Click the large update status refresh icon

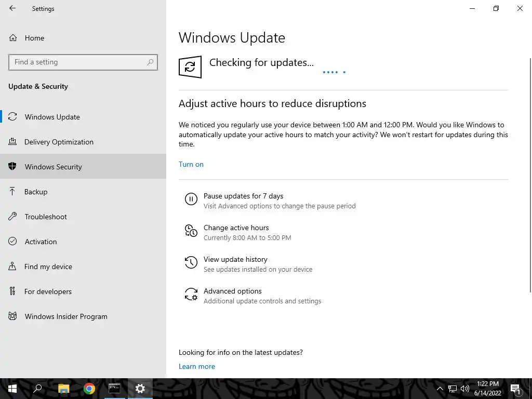[x=190, y=67]
